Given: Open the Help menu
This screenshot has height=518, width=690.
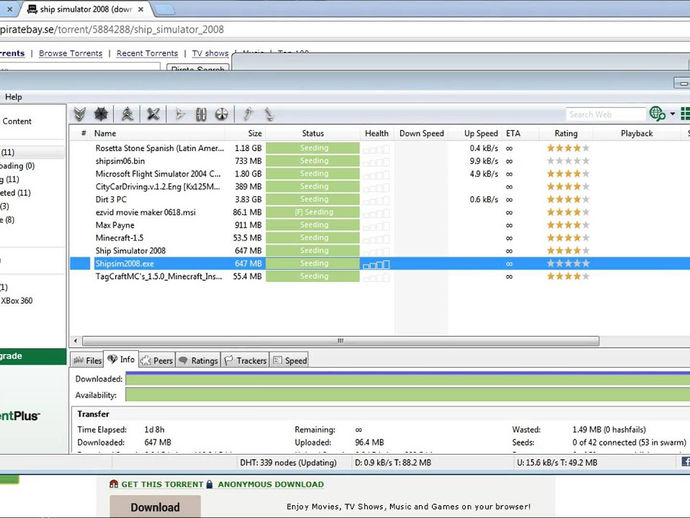Looking at the screenshot, I should [13, 97].
